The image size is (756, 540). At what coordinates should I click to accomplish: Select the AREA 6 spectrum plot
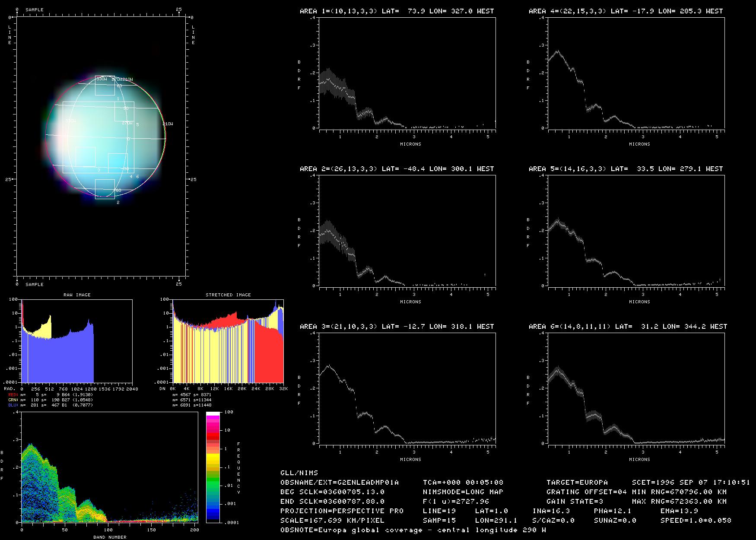pos(636,388)
